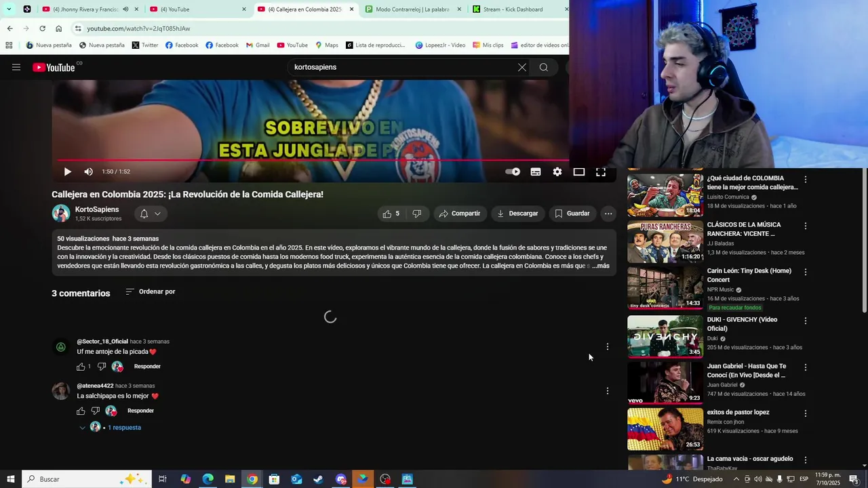Viewport: 868px width, 488px height.
Task: Switch to the Modo Contrarreloj tab
Action: click(x=412, y=9)
